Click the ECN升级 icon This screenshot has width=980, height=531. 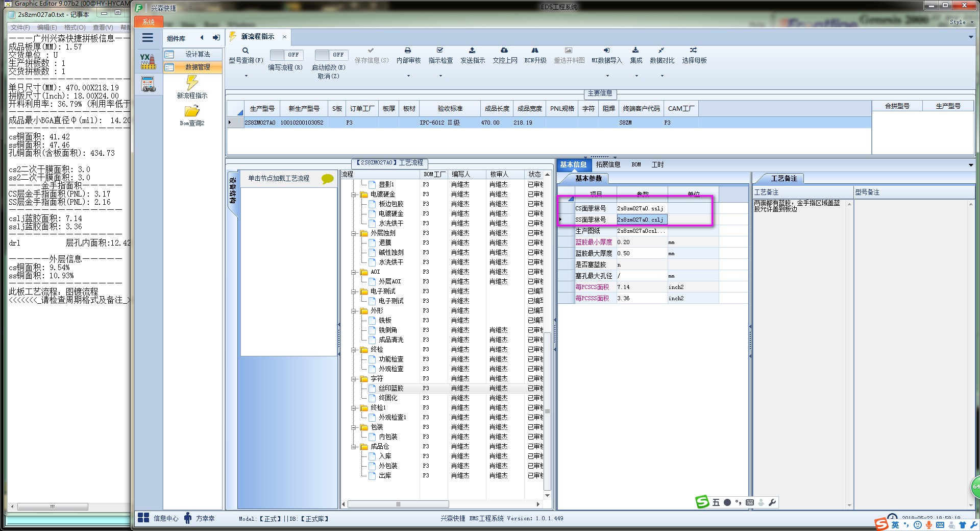pyautogui.click(x=535, y=50)
